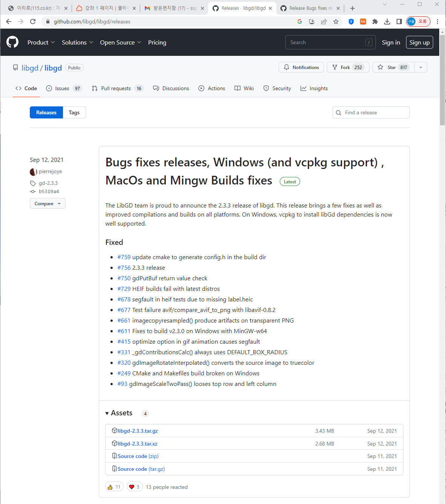
Task: Open the browser tab search chevron
Action: pyautogui.click(x=385, y=4)
